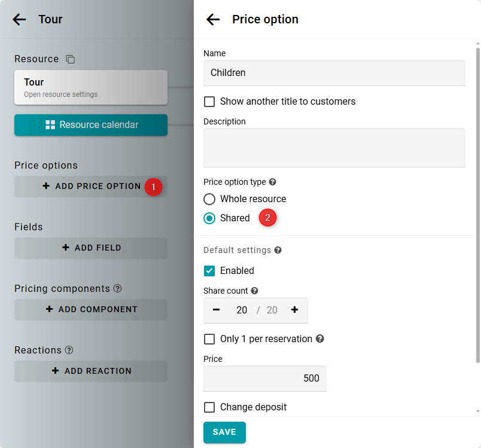Image resolution: width=481 pixels, height=448 pixels.
Task: Click help icon beside Reactions heading
Action: click(x=69, y=350)
